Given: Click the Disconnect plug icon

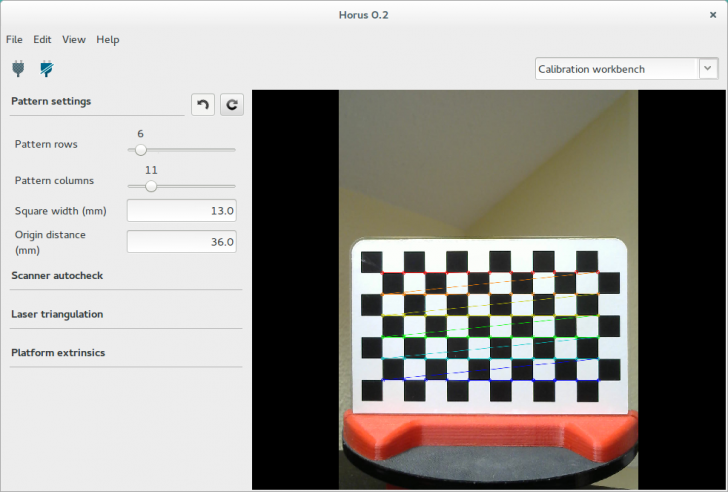Looking at the screenshot, I should 46,69.
